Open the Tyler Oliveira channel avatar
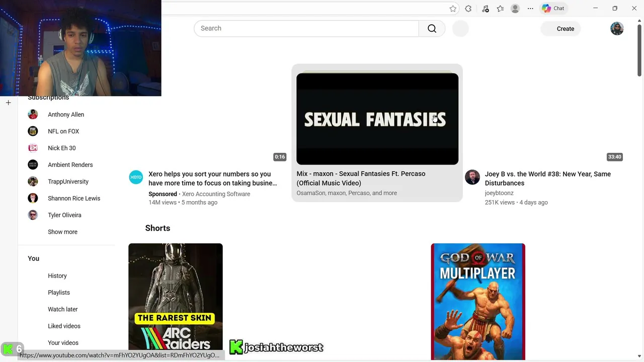644x362 pixels. pos(33,215)
